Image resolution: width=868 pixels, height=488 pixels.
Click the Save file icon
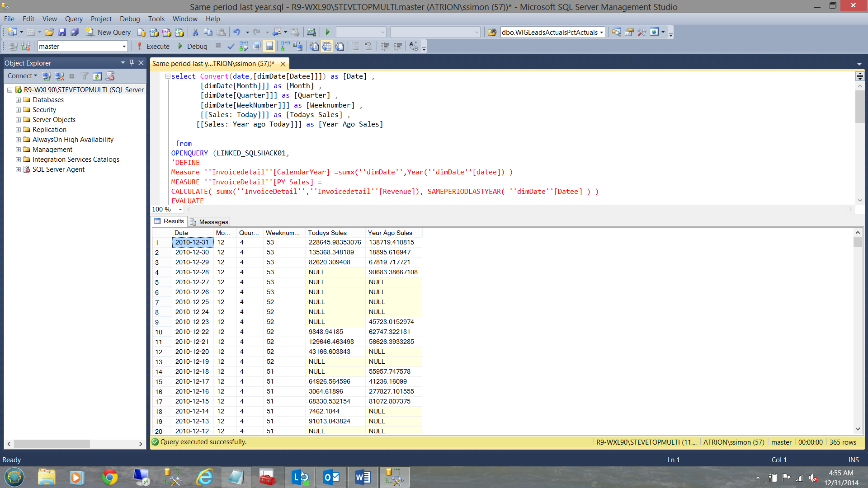(62, 32)
